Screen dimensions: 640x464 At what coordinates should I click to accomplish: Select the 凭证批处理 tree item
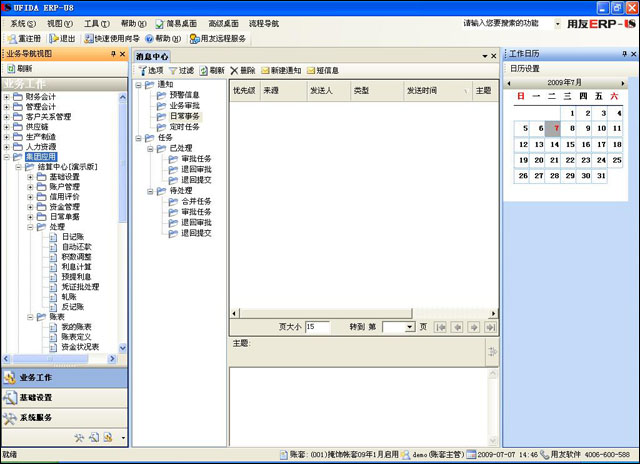point(80,287)
